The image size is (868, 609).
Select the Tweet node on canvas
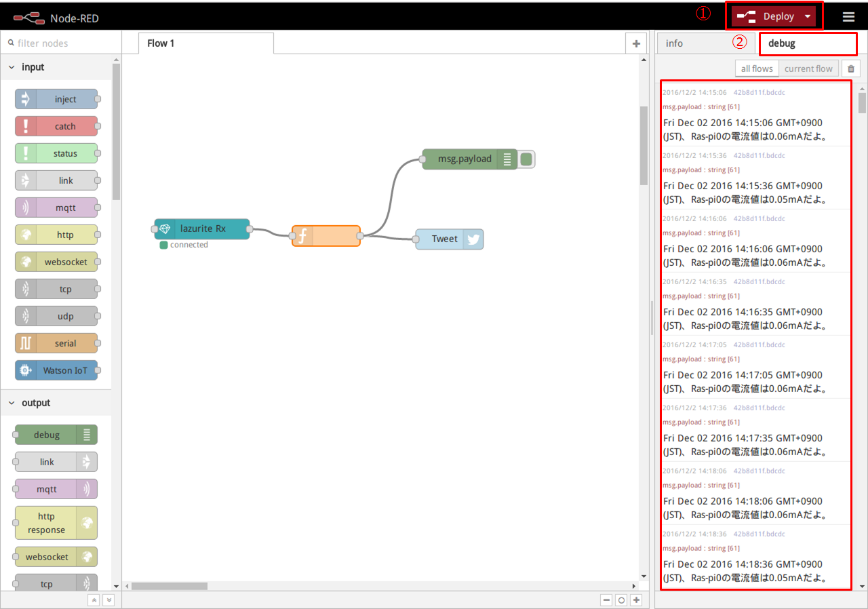click(450, 239)
